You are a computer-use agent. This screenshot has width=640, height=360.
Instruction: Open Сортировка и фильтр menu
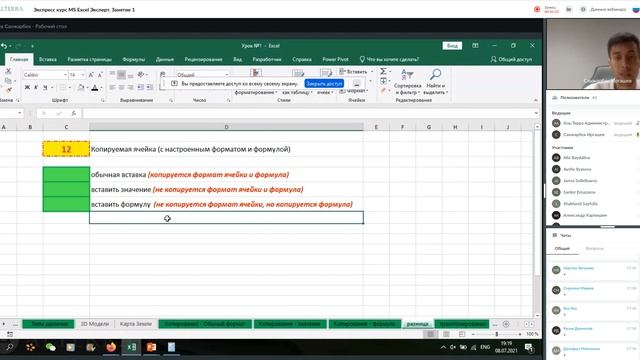tap(407, 82)
